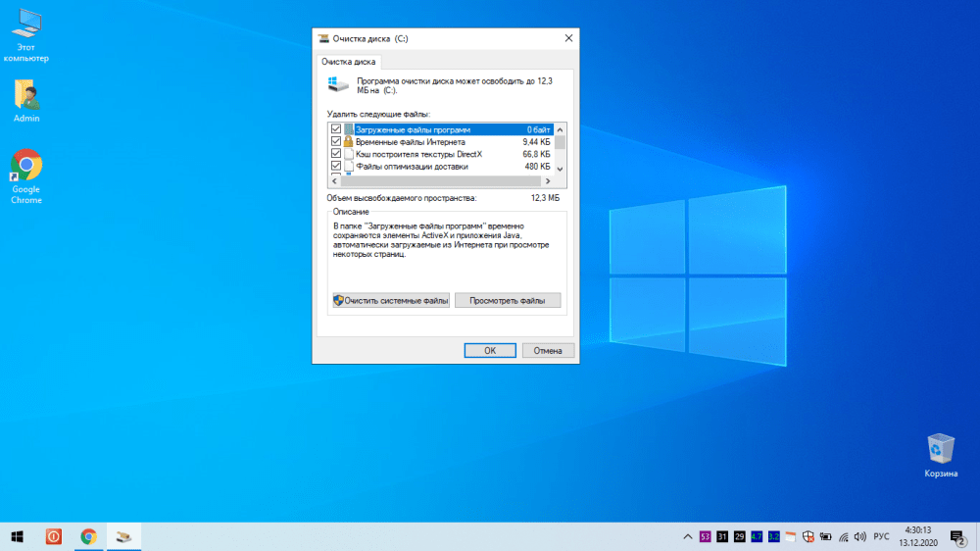Select the Admin folder desktop icon

[26, 95]
